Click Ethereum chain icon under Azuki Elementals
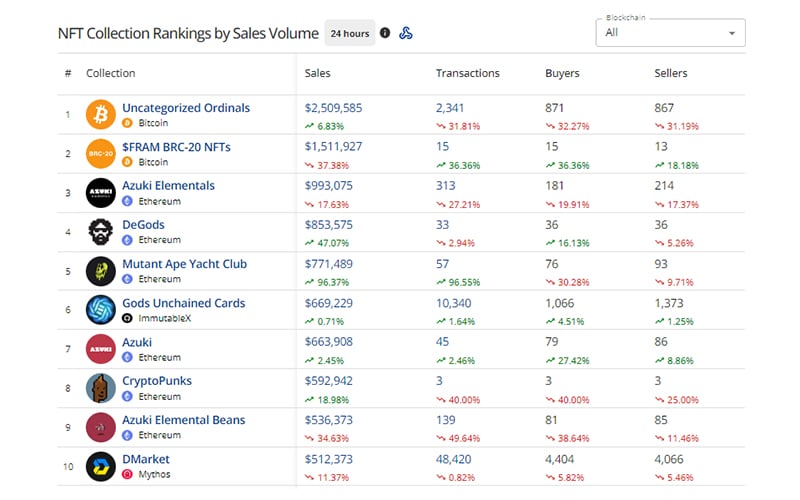Screen dimensions: 800x500 point(128,201)
